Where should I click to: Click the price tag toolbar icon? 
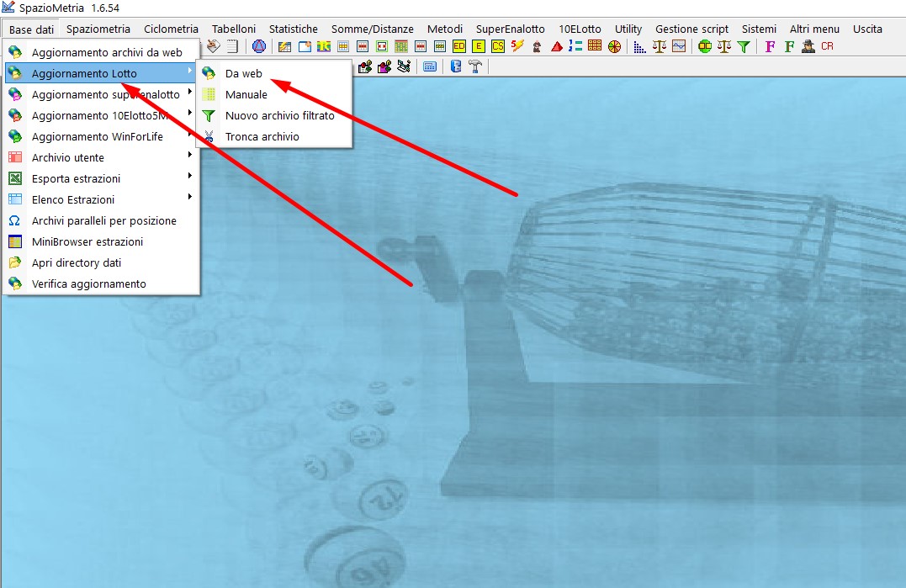pyautogui.click(x=213, y=45)
